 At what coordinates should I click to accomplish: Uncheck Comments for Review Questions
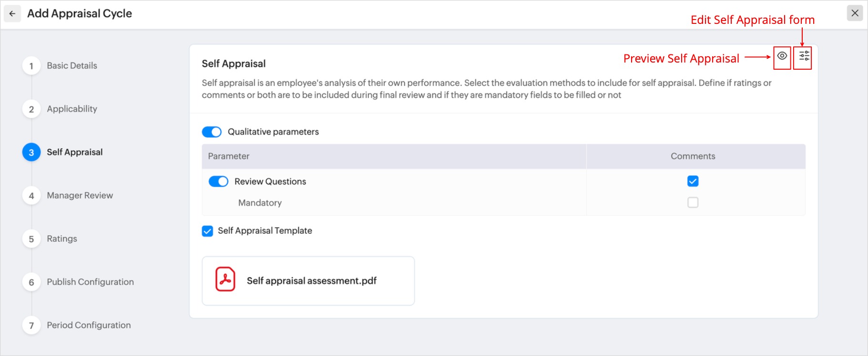(693, 181)
